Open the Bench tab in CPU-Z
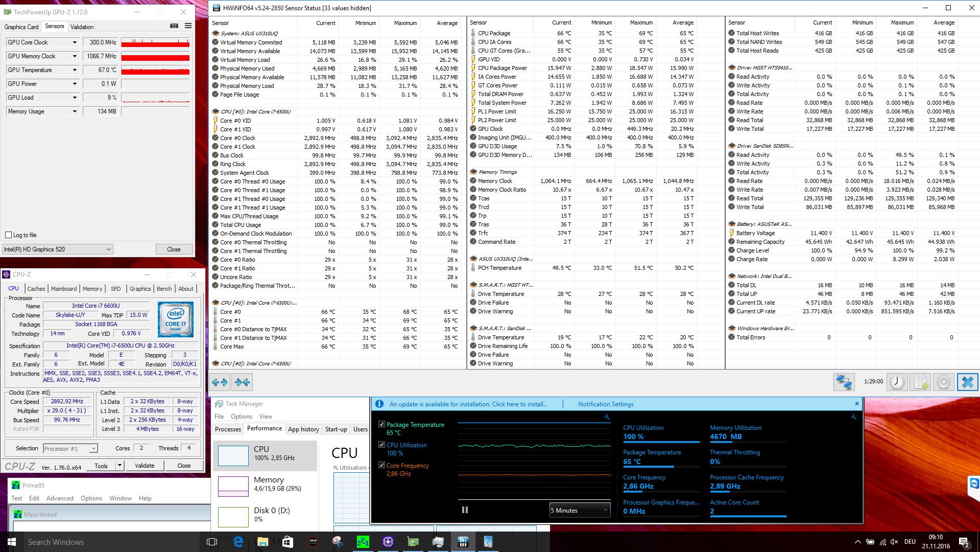The image size is (980, 552). [164, 289]
